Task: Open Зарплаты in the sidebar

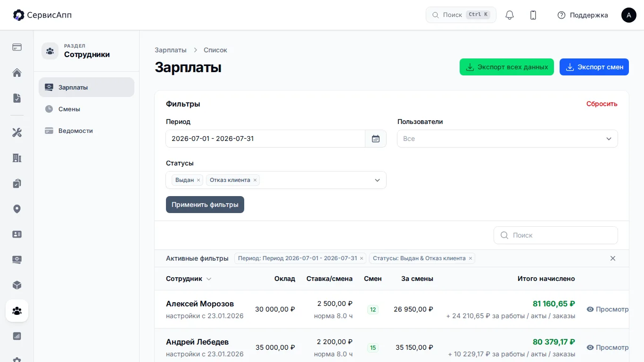Action: pyautogui.click(x=86, y=87)
